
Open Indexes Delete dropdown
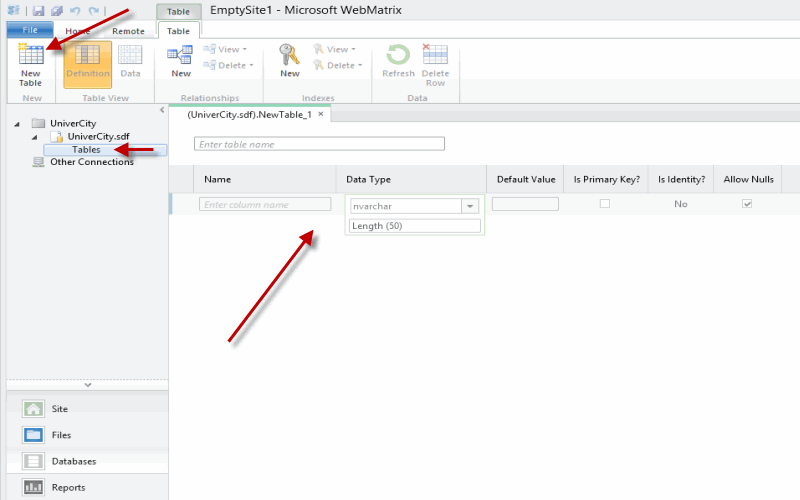(x=338, y=65)
